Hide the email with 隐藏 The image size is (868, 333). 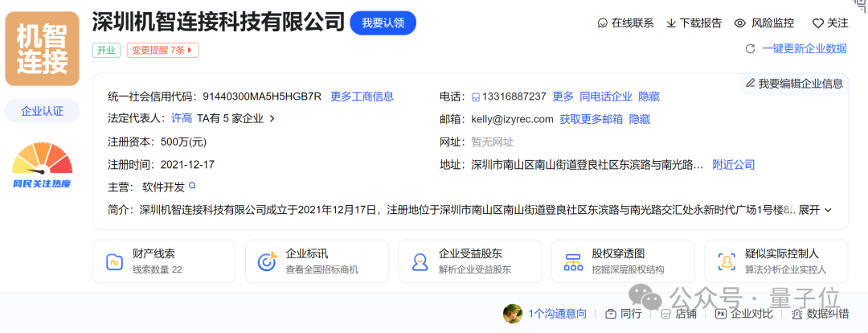point(640,119)
